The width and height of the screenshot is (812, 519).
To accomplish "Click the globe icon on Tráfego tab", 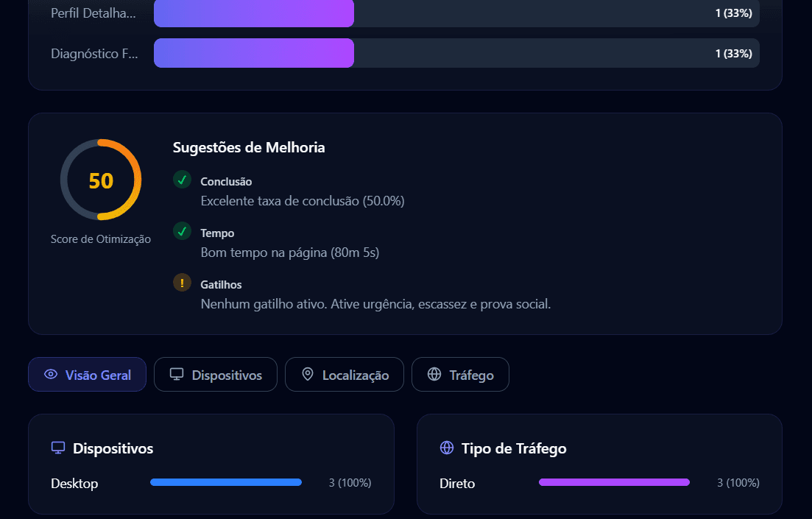I will click(x=434, y=374).
